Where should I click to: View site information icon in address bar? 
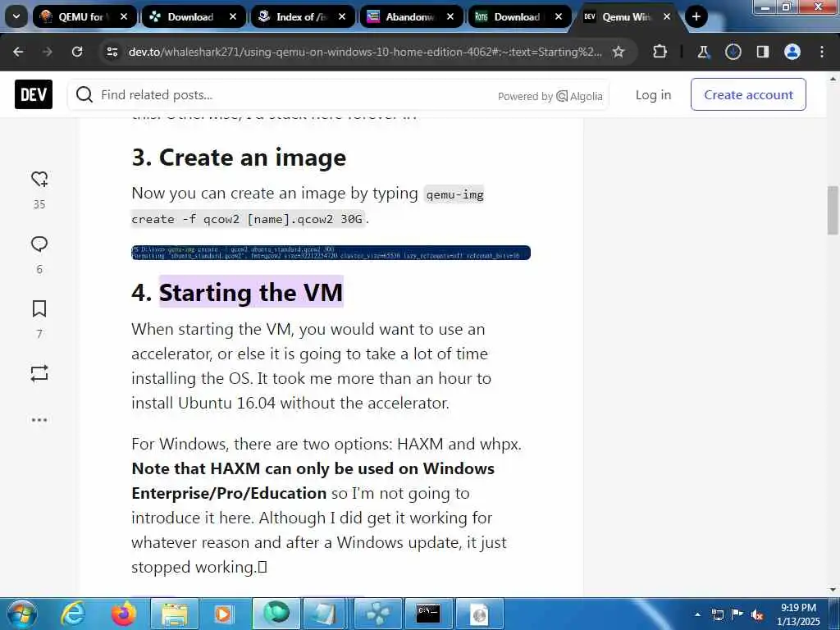pyautogui.click(x=112, y=52)
